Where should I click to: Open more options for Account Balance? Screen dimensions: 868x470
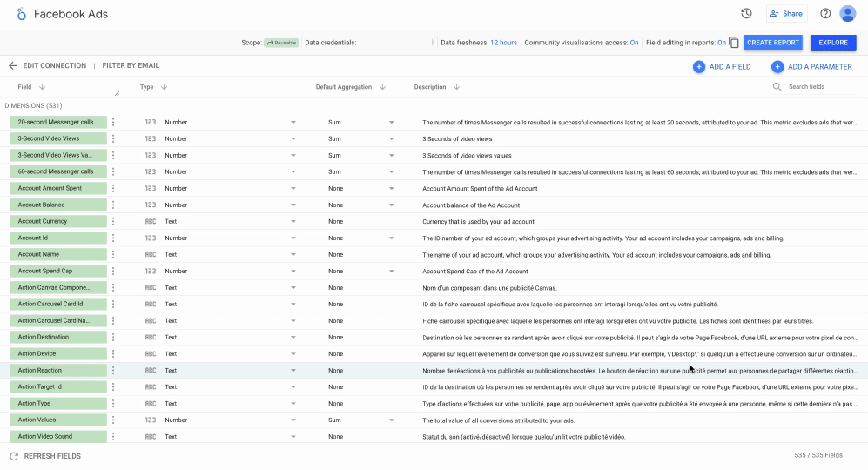pos(113,205)
